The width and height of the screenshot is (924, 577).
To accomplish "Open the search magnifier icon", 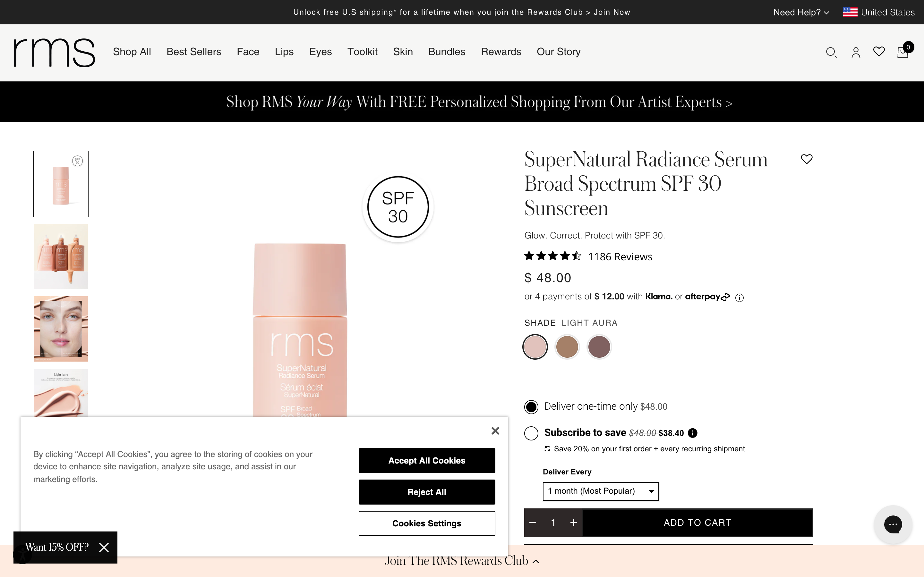I will click(x=831, y=52).
